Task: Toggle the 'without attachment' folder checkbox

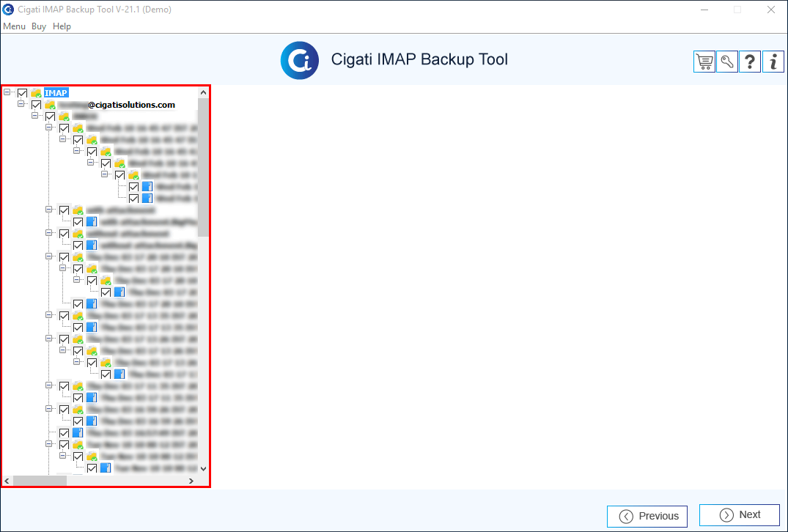Action: [x=65, y=234]
